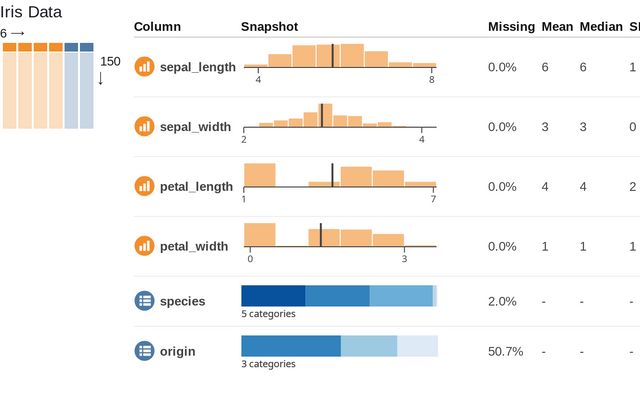The width and height of the screenshot is (640, 400).
Task: Click the Iris Data title
Action: 31,13
